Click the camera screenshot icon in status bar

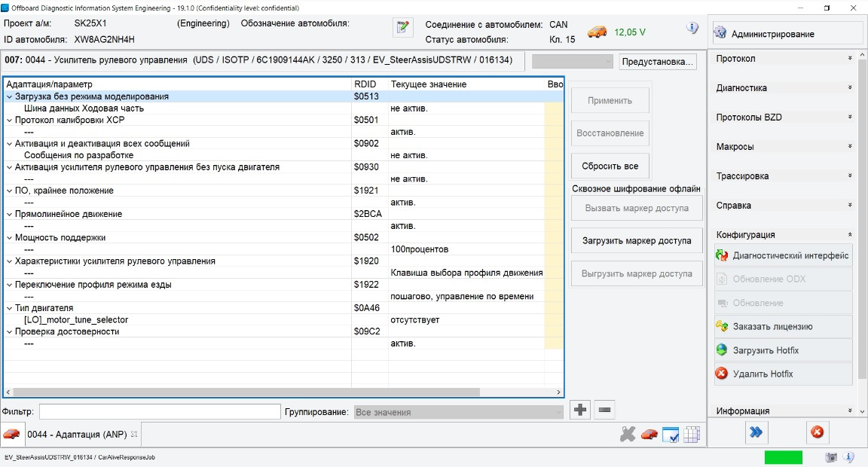coord(830,457)
